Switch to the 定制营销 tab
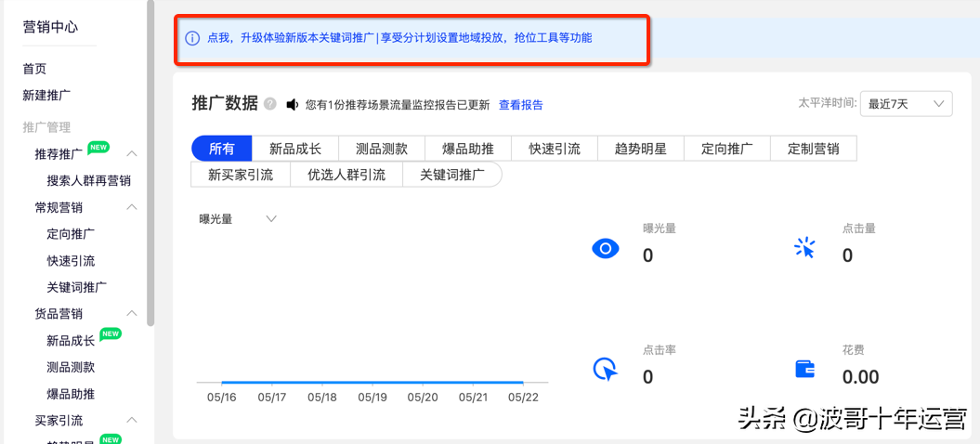Image resolution: width=980 pixels, height=444 pixels. (x=813, y=149)
